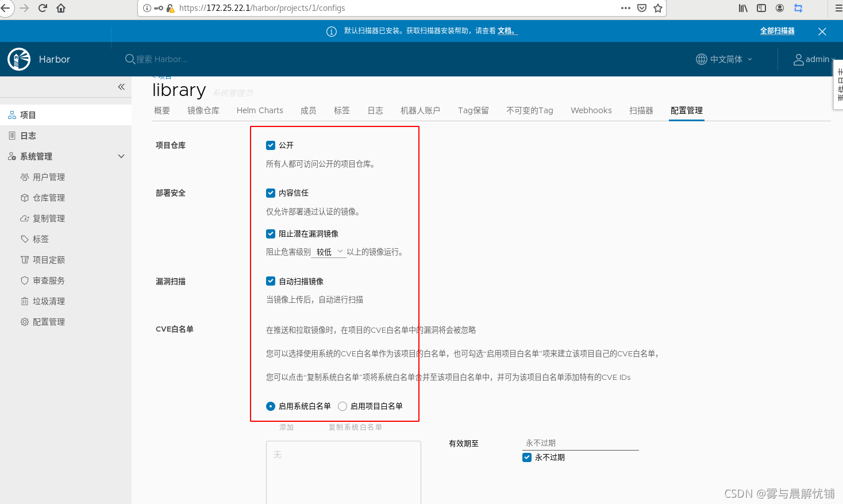Switch to the Tag保留 tab

tap(474, 110)
